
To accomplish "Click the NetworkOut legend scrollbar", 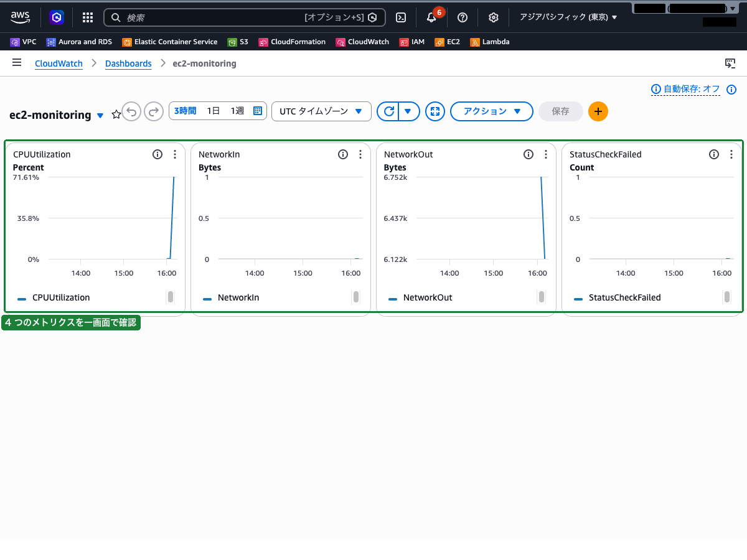I will click(x=542, y=297).
